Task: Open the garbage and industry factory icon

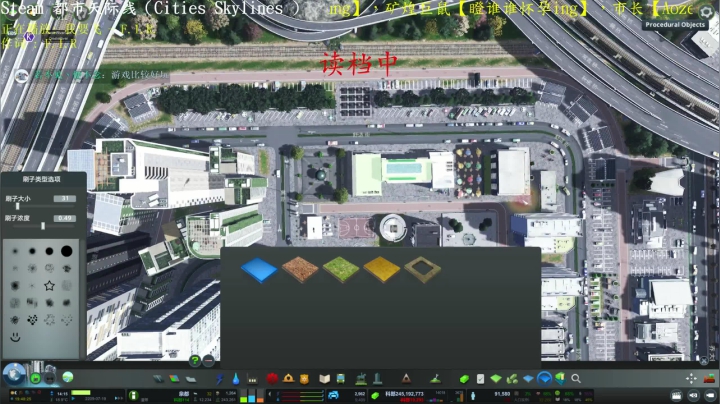Action: point(252,379)
